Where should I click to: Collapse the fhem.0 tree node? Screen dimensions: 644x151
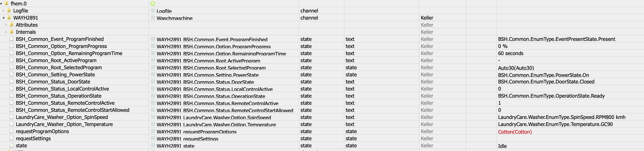coord(1,3)
